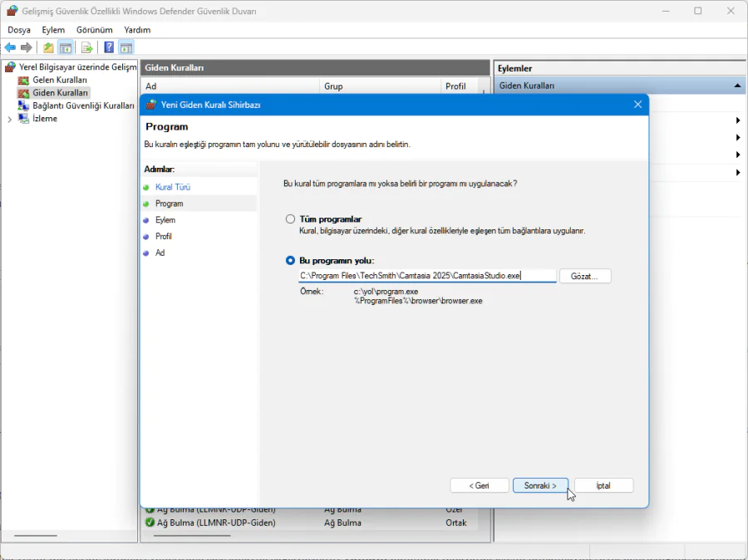Select the Tüm programlar radio button
Viewport: 748px width, 560px height.
[x=290, y=219]
